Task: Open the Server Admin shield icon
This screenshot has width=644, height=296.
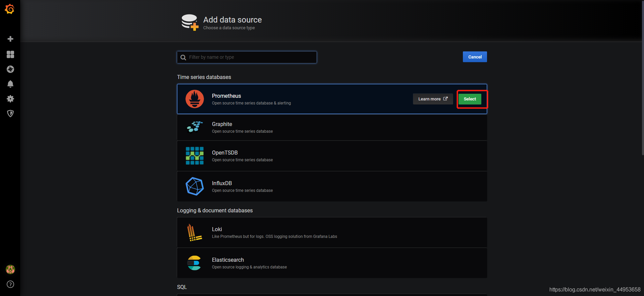Action: (10, 114)
